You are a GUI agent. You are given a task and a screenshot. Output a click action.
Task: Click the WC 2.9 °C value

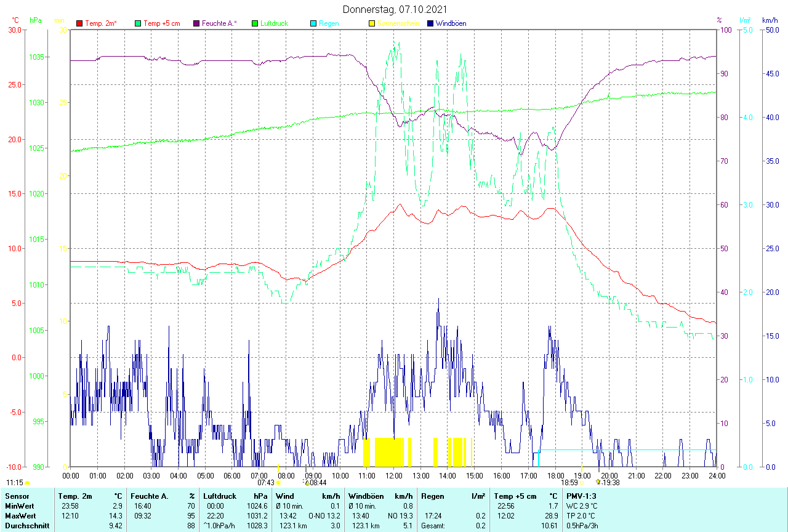pyautogui.click(x=581, y=506)
